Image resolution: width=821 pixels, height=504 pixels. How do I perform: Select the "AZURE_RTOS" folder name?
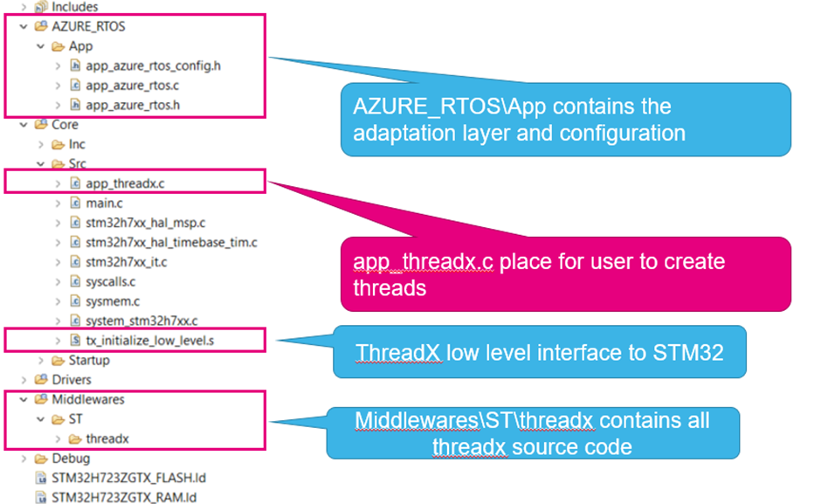[x=88, y=26]
